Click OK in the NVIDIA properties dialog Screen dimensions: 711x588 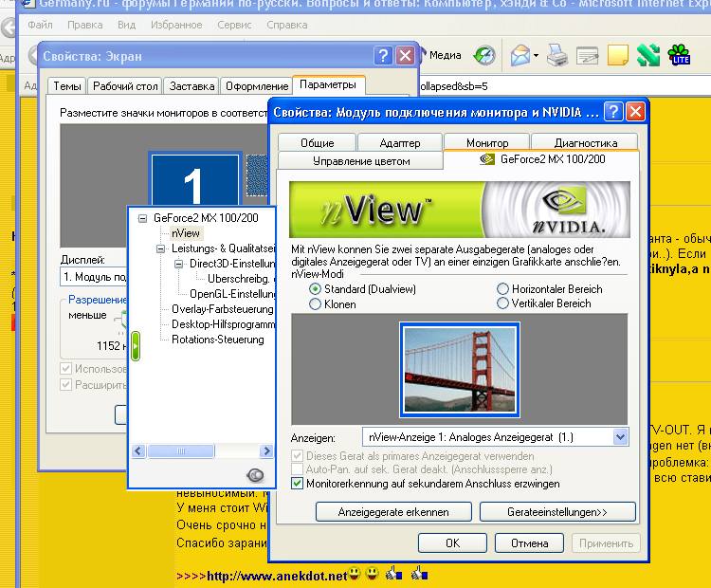[x=452, y=543]
